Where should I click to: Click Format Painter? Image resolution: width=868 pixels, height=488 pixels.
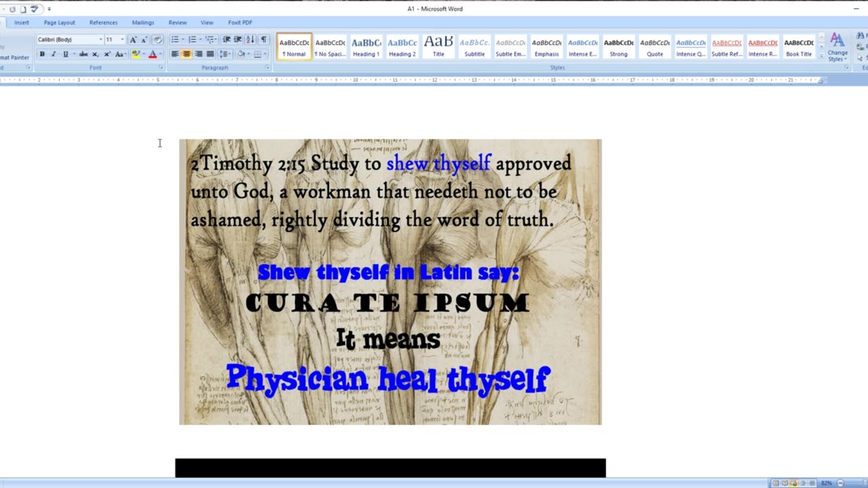pos(14,58)
